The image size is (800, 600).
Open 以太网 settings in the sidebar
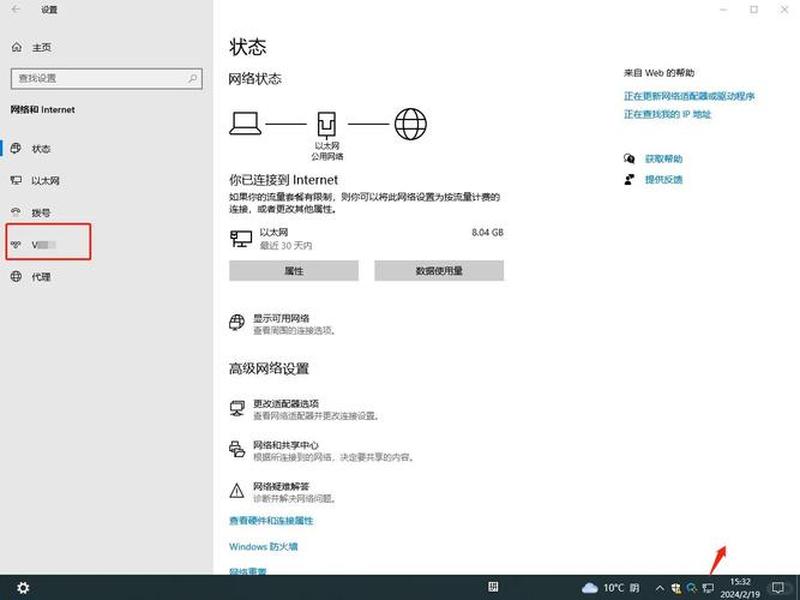pyautogui.click(x=45, y=181)
